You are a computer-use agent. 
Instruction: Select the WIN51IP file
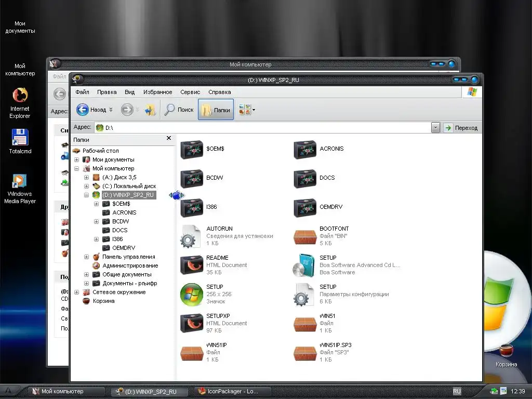204,352
